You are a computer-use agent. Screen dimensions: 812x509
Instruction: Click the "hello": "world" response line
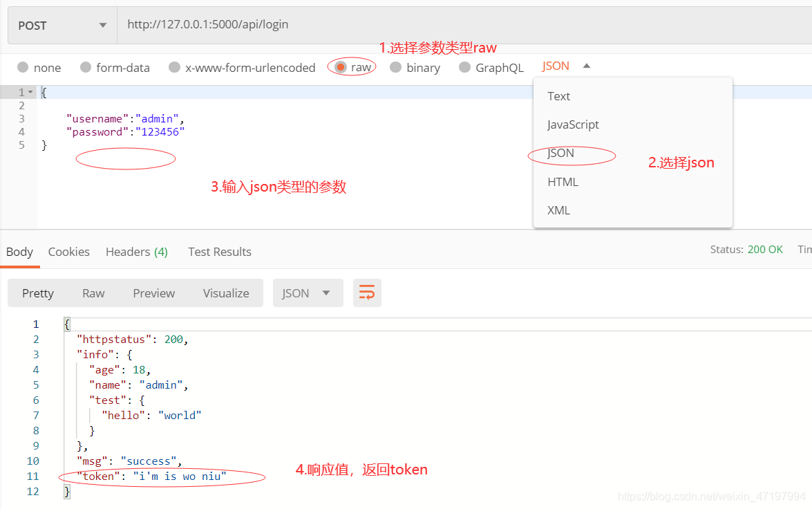pos(151,416)
